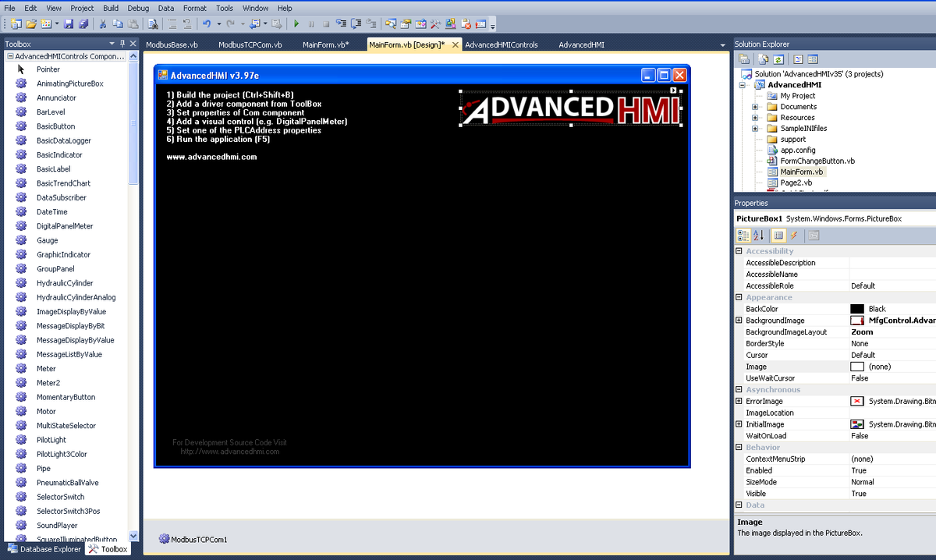Toggle the Properties view button
Screen dimensions: 936x560
click(778, 236)
